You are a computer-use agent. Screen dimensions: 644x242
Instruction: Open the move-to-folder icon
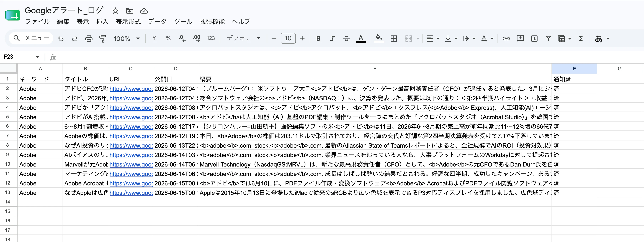[130, 11]
